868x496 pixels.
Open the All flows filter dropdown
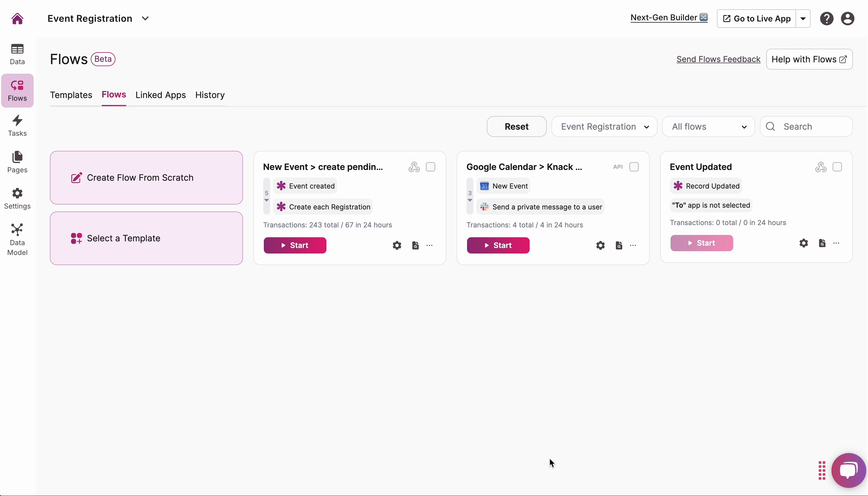click(708, 126)
